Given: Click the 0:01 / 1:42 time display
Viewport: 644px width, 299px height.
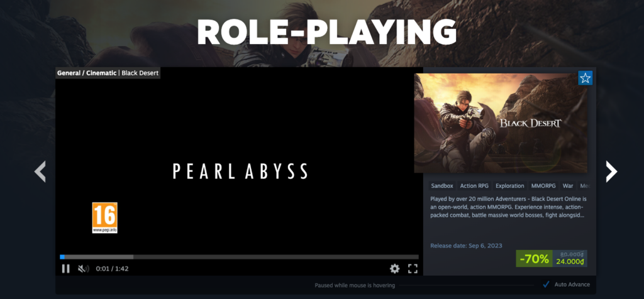Looking at the screenshot, I should [112, 269].
